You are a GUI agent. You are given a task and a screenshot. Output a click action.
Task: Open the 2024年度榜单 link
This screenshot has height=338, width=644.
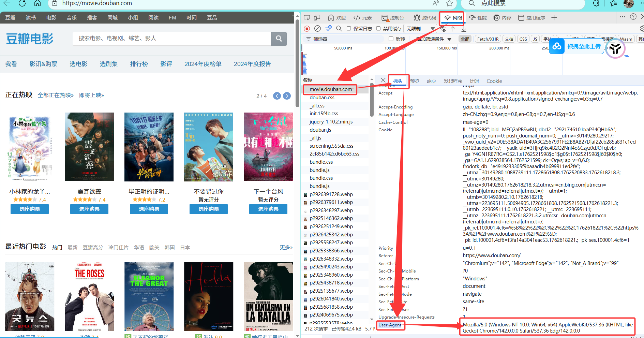point(203,64)
